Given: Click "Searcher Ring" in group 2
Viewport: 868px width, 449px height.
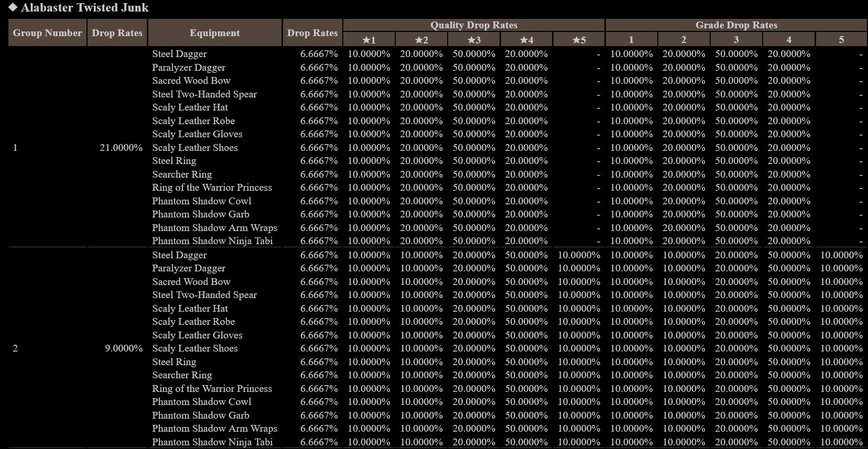Looking at the screenshot, I should pyautogui.click(x=182, y=375).
